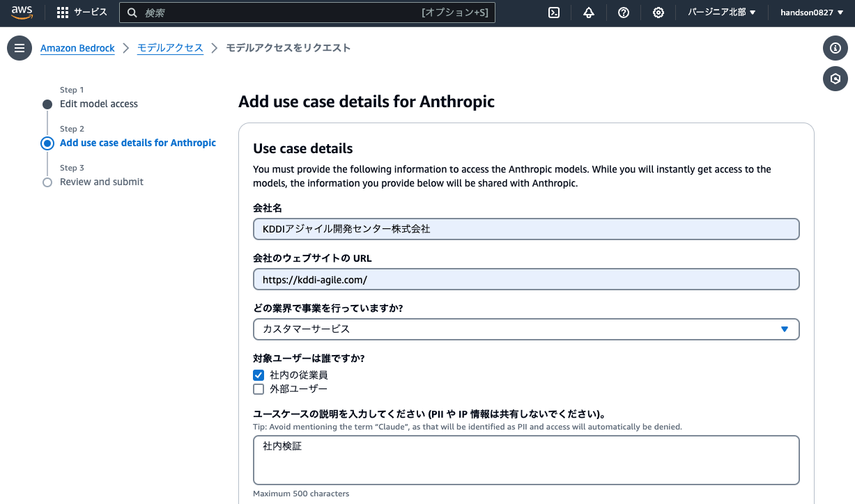The width and height of the screenshot is (855, 504).
Task: Launch CloudShell from the top bar
Action: [x=554, y=13]
